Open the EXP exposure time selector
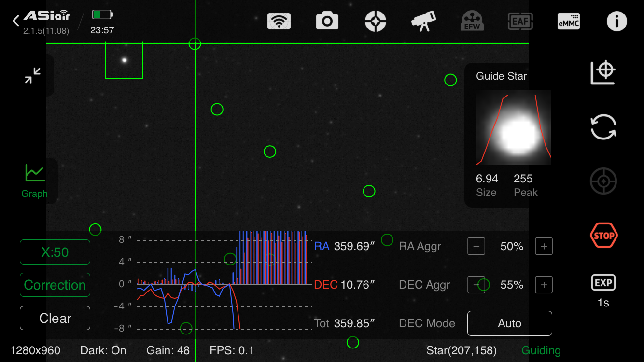Screen dimensions: 644x362 tap(603, 282)
